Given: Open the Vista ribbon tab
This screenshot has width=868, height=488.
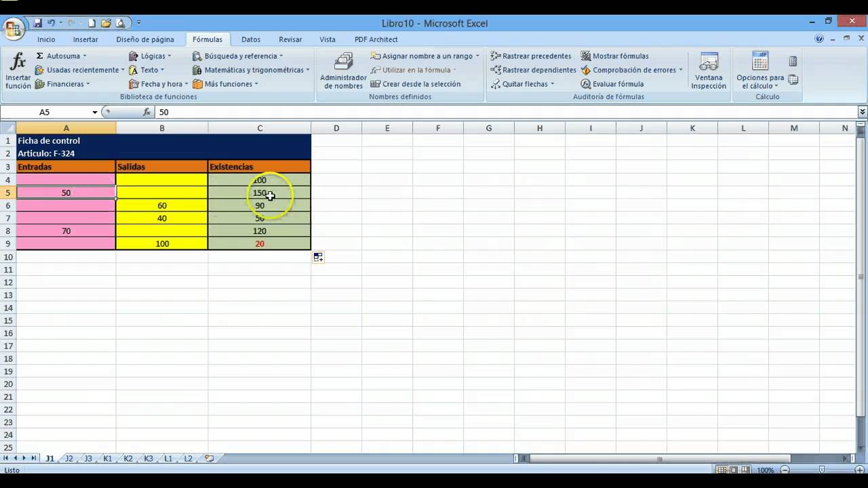Looking at the screenshot, I should 328,39.
